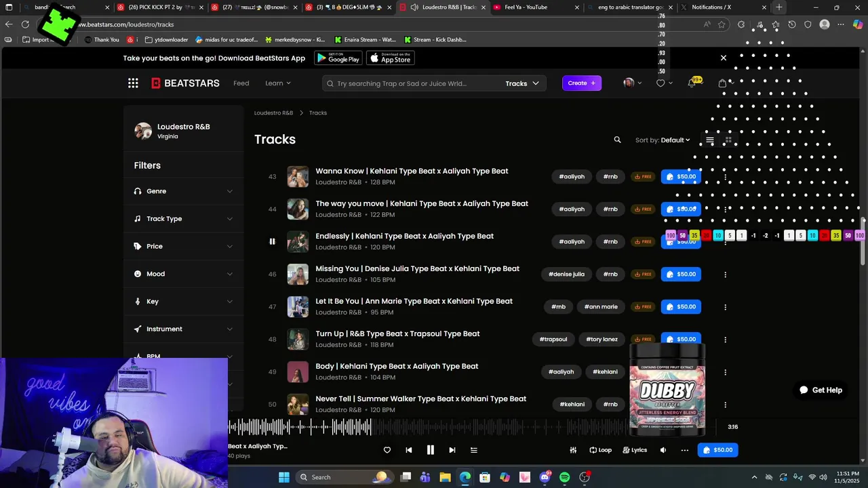868x488 pixels.
Task: Download from the App Store badge
Action: pos(391,58)
